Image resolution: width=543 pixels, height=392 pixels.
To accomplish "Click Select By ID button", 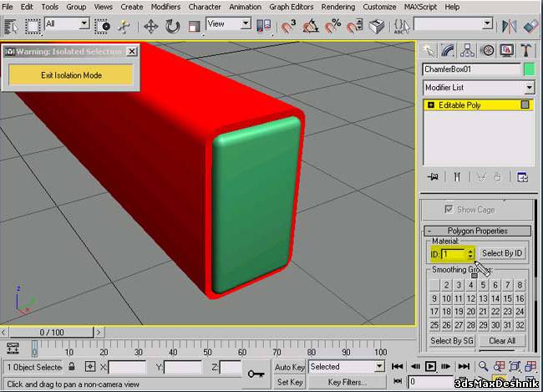I will pos(502,253).
